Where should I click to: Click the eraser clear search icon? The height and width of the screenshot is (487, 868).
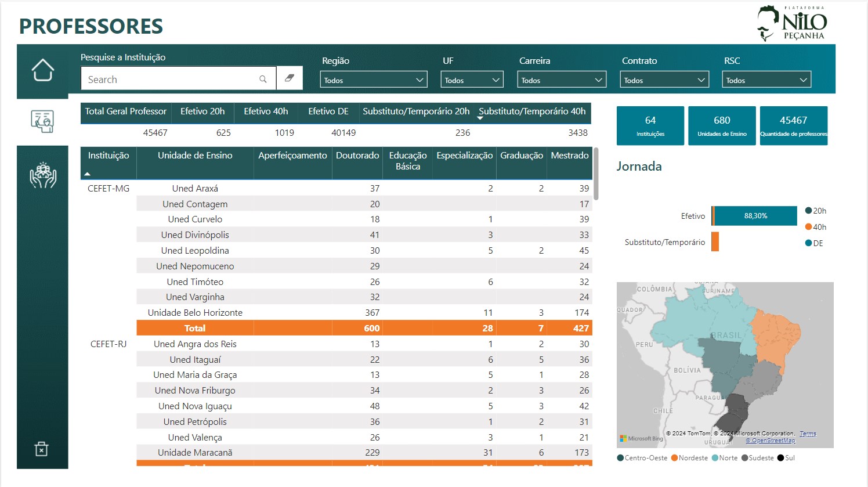coord(290,78)
